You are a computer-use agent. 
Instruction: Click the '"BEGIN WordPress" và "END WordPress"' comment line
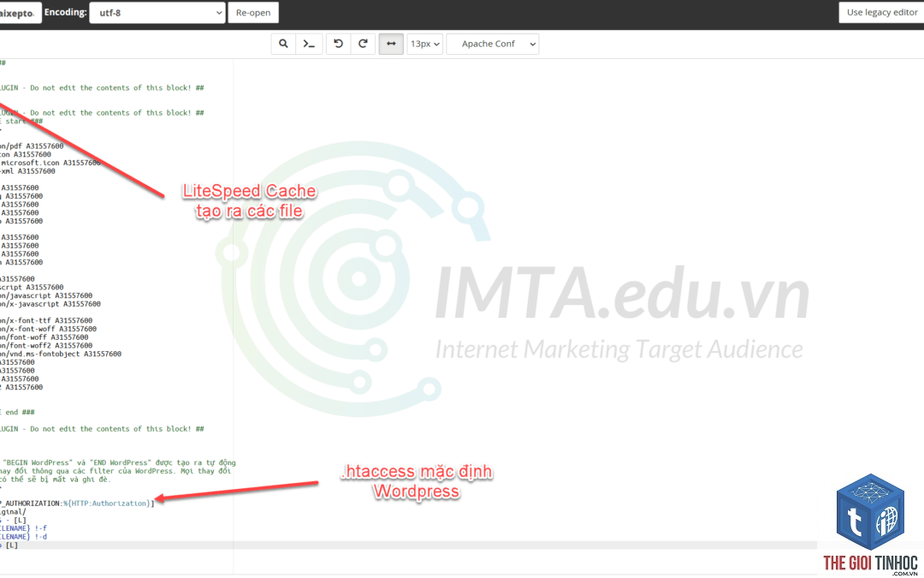pyautogui.click(x=120, y=462)
